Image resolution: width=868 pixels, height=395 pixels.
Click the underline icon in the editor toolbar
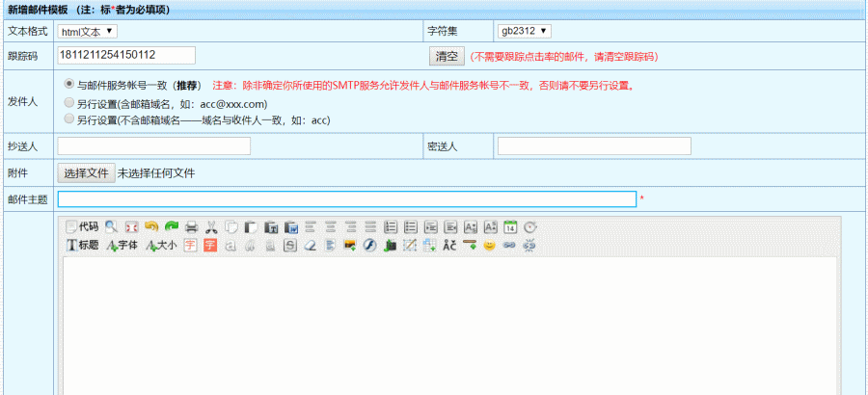pyautogui.click(x=270, y=245)
